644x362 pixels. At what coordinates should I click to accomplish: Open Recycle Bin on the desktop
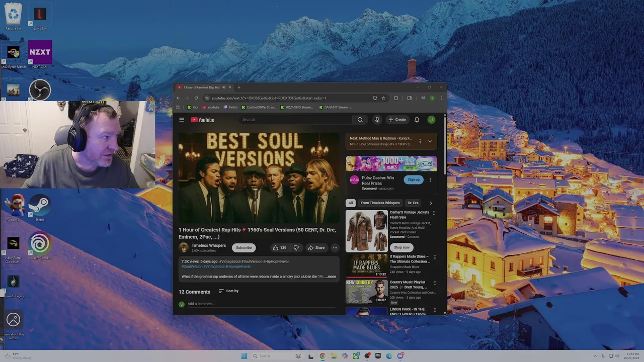point(13,16)
